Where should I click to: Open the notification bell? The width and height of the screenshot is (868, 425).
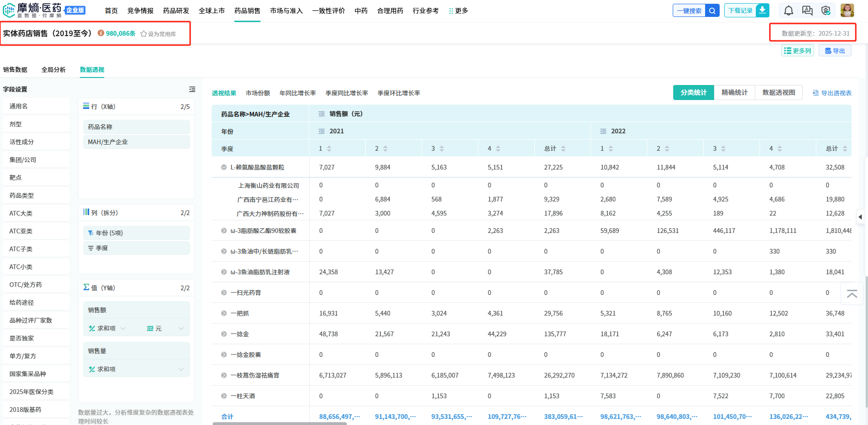point(789,10)
